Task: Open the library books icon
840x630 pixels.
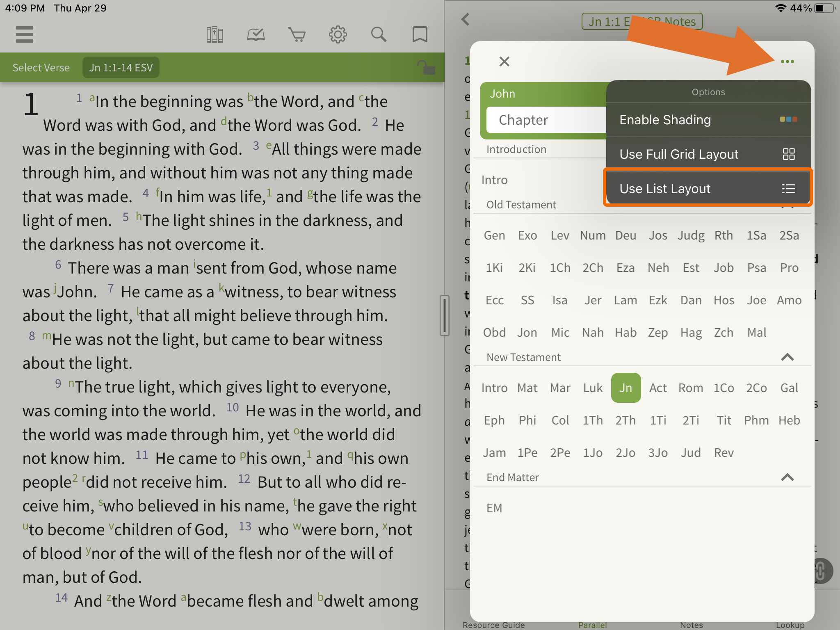Action: tap(215, 35)
